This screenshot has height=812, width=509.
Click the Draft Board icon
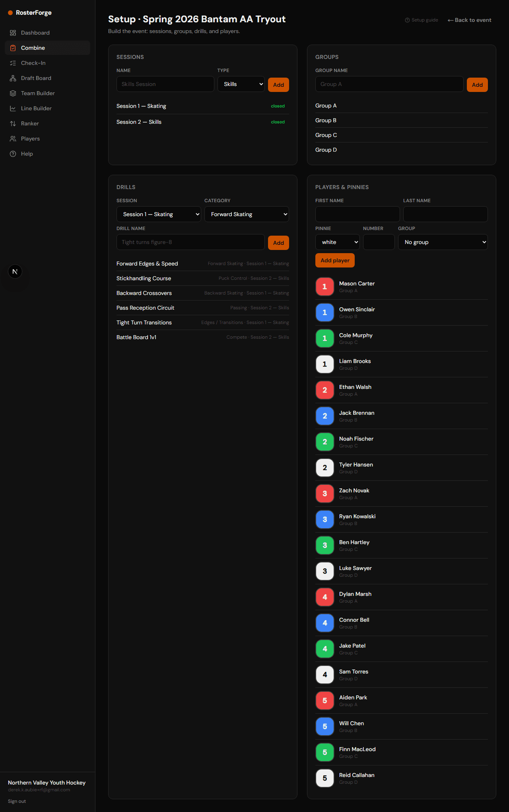13,78
